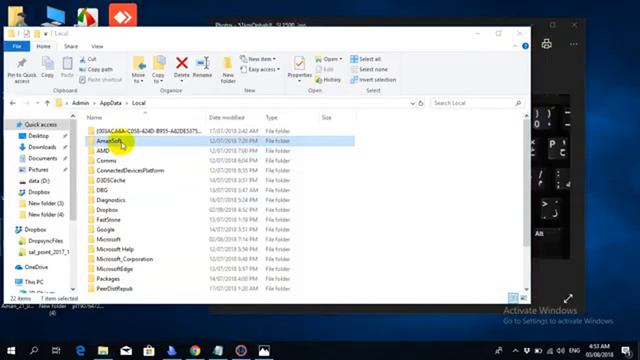This screenshot has height=360, width=640.
Task: Click Copy path command
Action: click(x=96, y=69)
